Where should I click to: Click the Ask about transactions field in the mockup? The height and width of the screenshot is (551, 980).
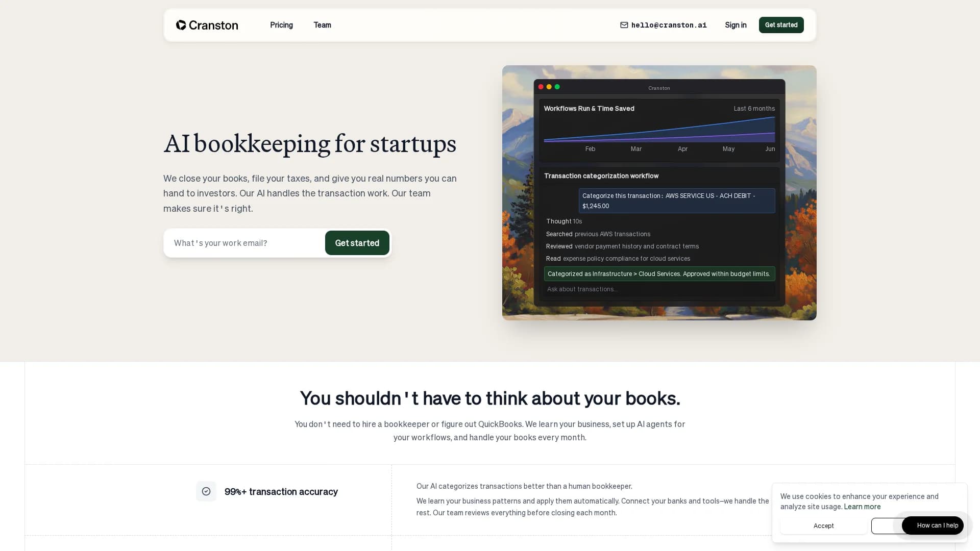point(659,289)
